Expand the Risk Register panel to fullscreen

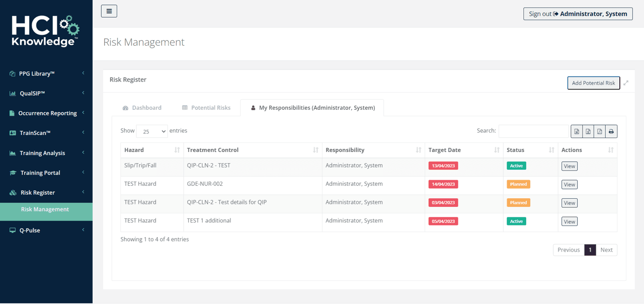(626, 83)
